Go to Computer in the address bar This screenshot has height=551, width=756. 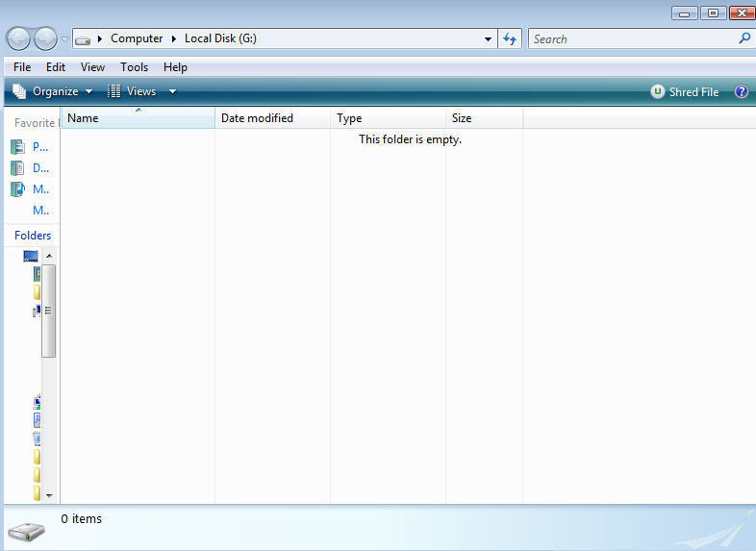137,38
